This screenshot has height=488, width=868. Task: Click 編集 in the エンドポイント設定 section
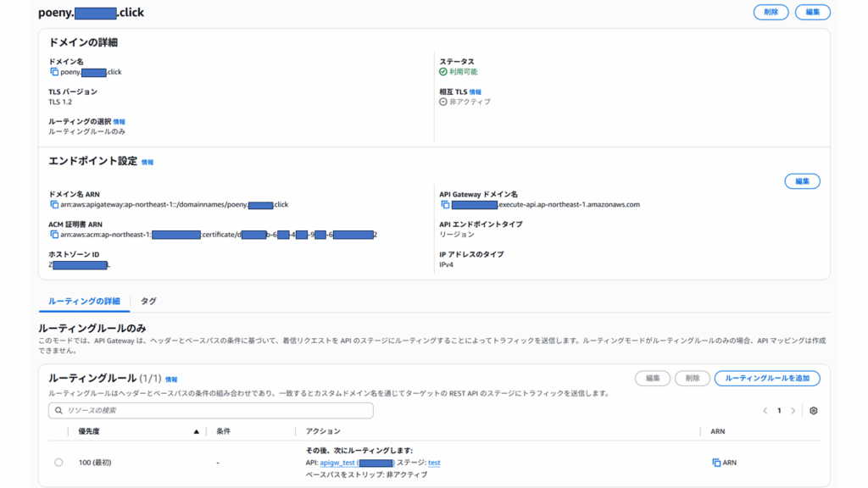point(802,181)
